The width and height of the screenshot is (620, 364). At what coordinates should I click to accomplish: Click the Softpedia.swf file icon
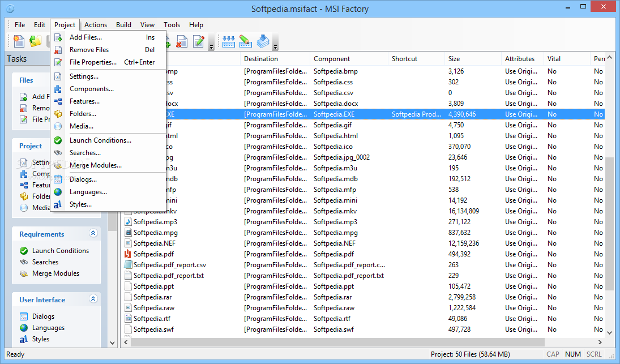click(128, 329)
